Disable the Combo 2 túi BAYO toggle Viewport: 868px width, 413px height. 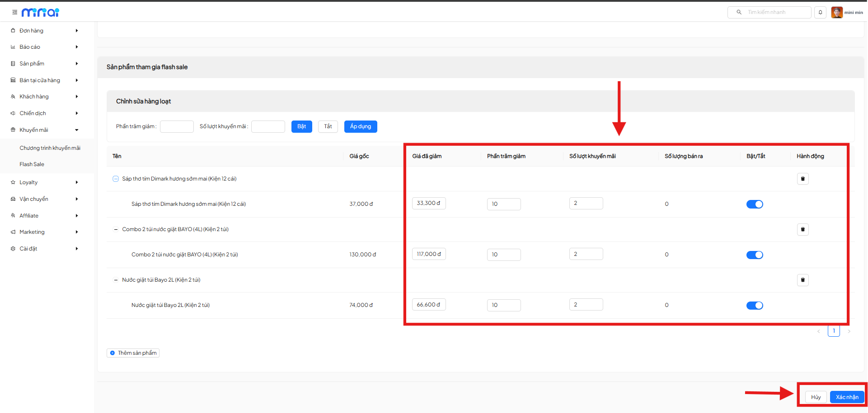(754, 255)
